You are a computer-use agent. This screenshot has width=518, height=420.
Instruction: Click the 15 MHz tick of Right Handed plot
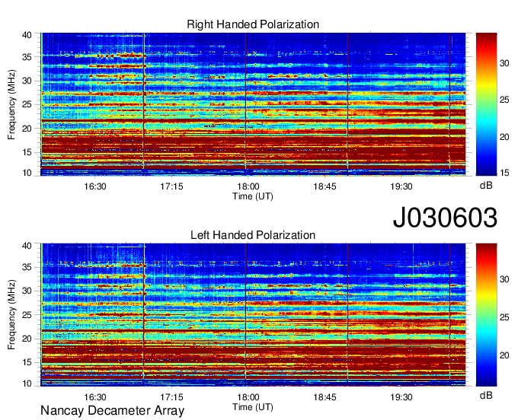[27, 152]
